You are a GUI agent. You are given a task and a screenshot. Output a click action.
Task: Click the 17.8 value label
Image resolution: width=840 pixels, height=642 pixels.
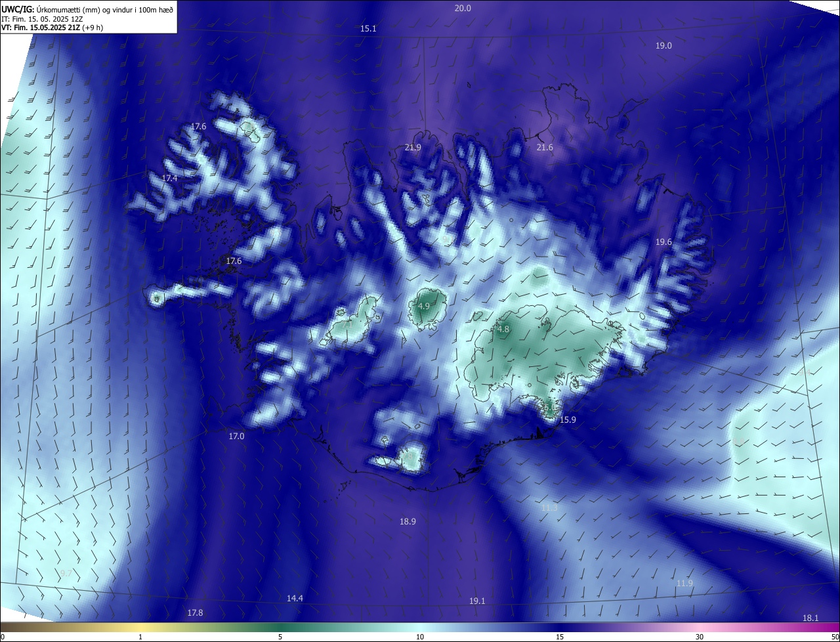[195, 612]
